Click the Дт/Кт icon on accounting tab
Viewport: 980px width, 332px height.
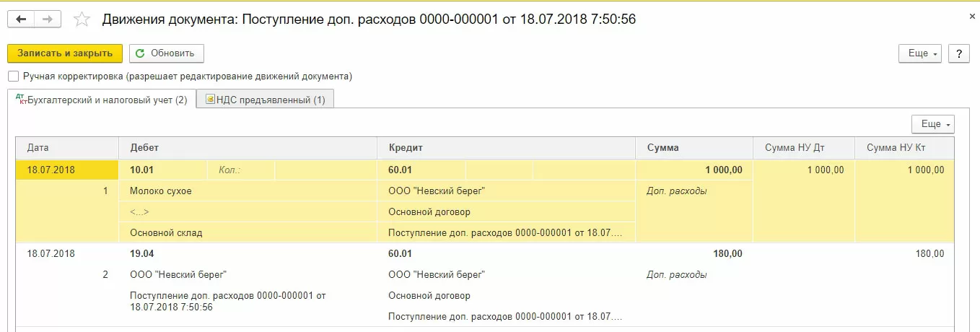(20, 99)
